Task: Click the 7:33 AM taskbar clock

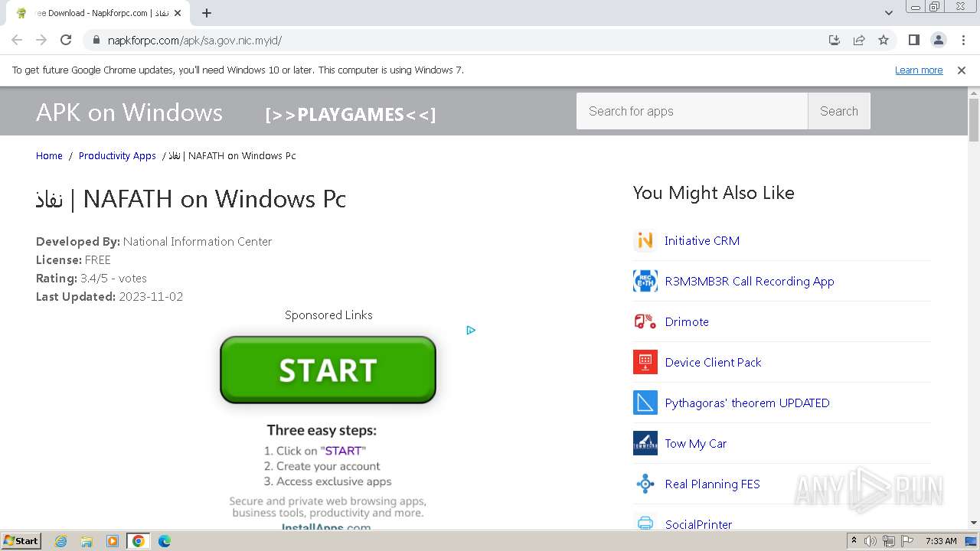Action: [941, 541]
